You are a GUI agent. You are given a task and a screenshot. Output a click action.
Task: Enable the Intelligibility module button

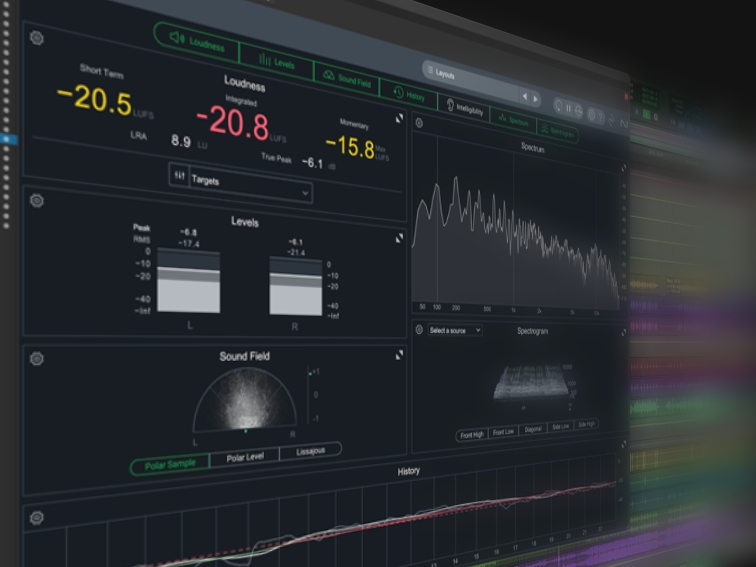tap(463, 108)
